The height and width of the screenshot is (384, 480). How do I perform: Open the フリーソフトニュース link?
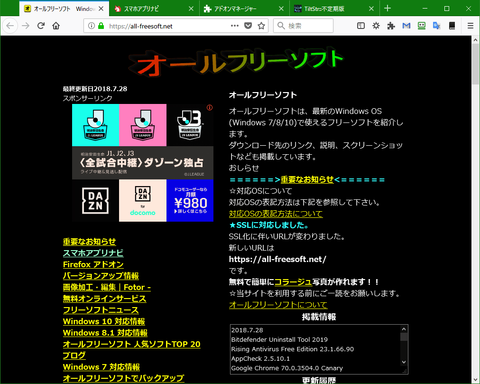coord(101,310)
